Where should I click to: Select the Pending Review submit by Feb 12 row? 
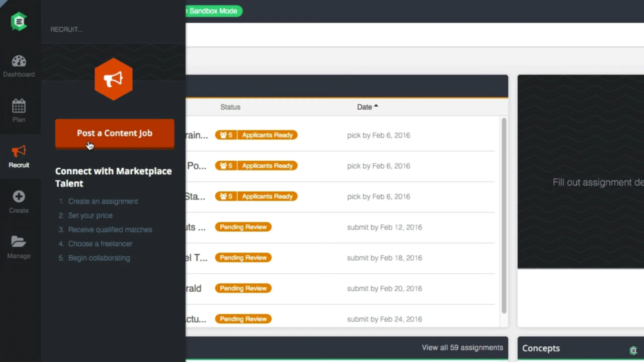pyautogui.click(x=340, y=227)
